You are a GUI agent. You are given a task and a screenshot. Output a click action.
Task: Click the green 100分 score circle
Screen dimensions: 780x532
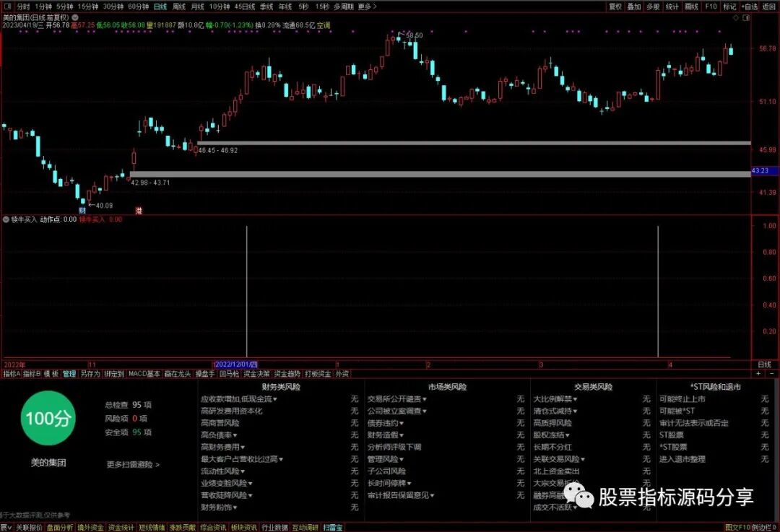[x=48, y=418]
